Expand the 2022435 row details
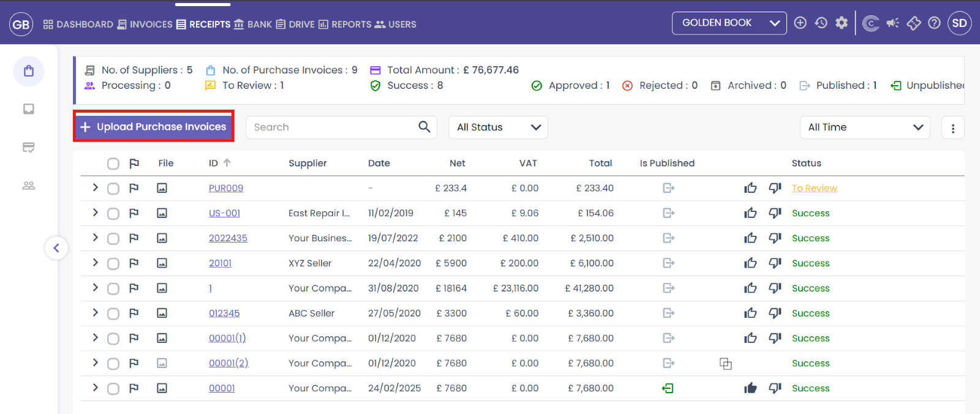 95,238
